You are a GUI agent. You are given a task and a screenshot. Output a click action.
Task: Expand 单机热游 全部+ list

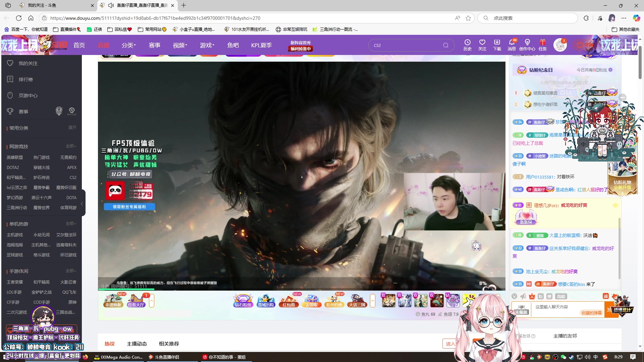[x=71, y=224]
